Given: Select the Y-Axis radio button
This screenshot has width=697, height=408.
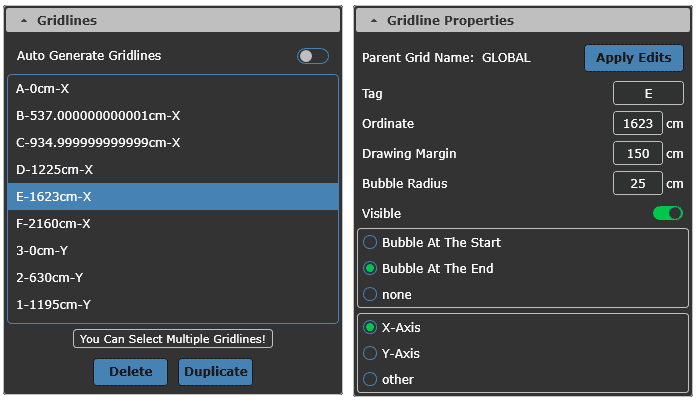Looking at the screenshot, I should (371, 353).
